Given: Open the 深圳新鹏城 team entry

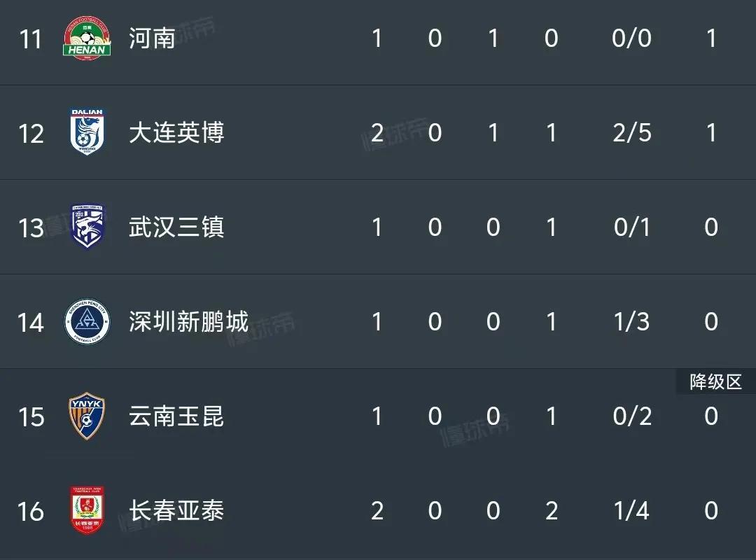Looking at the screenshot, I should (x=188, y=322).
